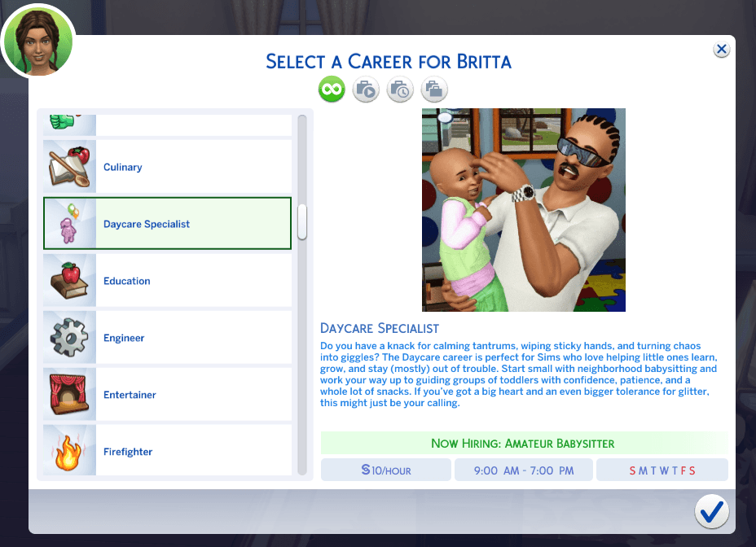Click the career list scrollbar handle
Screen dimensions: 756x547
302,222
